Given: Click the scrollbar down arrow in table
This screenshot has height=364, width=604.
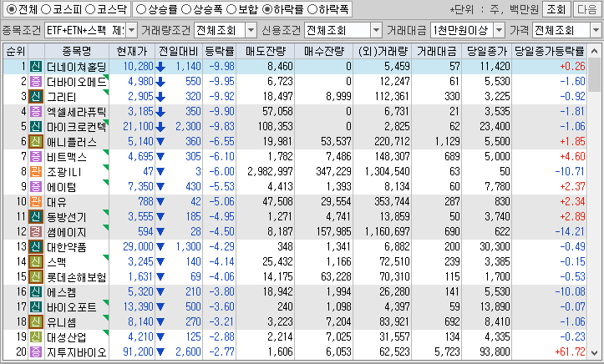Looking at the screenshot, I should (x=594, y=353).
